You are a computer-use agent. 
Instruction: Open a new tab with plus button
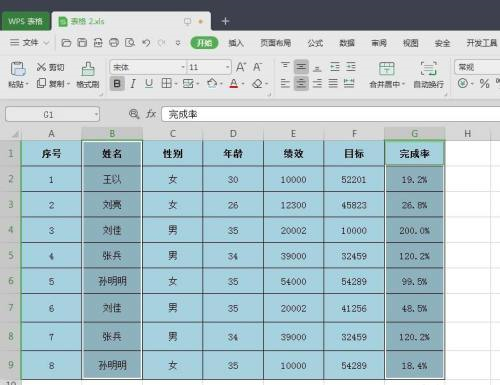[225, 21]
